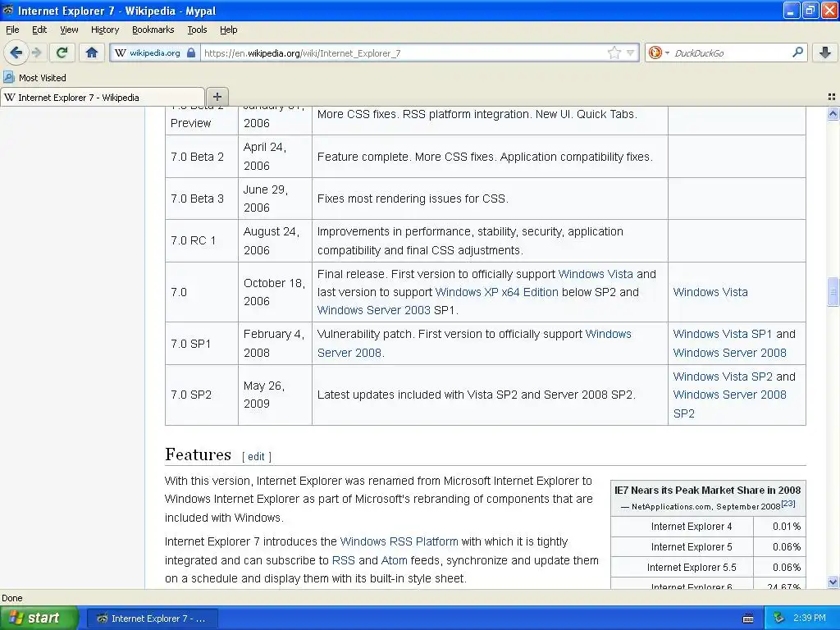840x630 pixels.
Task: Open Windows Vista link in last column of 7.0 row
Action: (710, 293)
